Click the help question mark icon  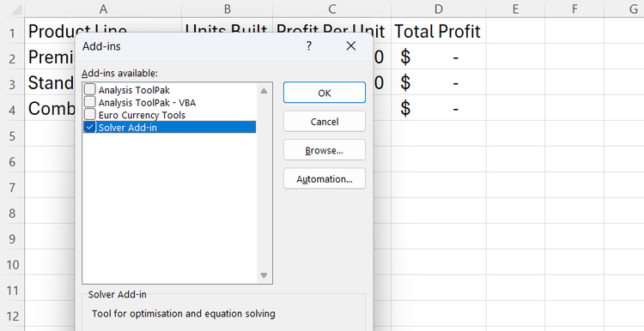click(x=309, y=46)
